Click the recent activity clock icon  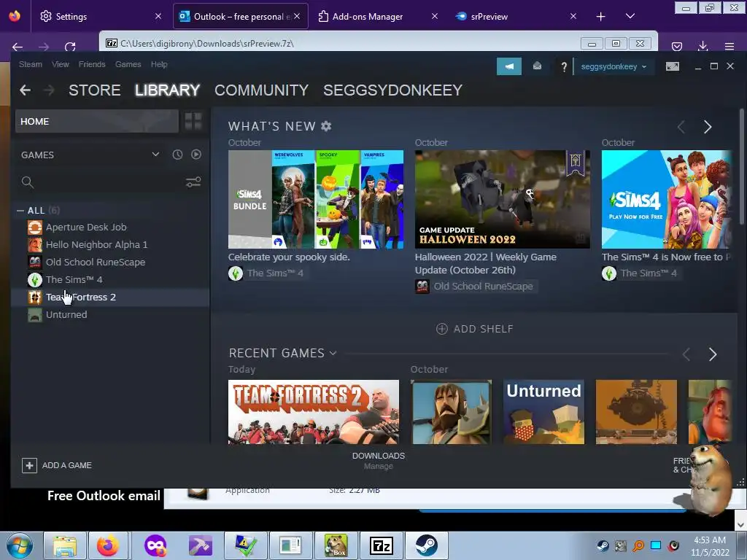pos(177,155)
